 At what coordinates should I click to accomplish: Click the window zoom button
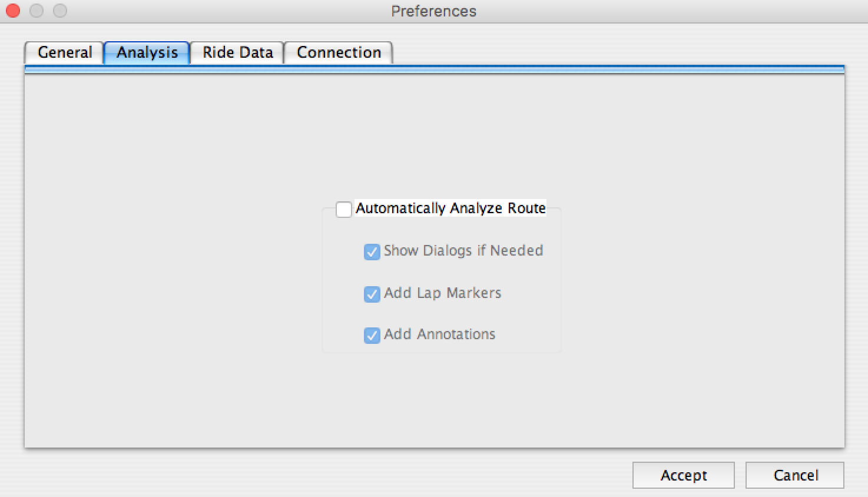[x=60, y=11]
